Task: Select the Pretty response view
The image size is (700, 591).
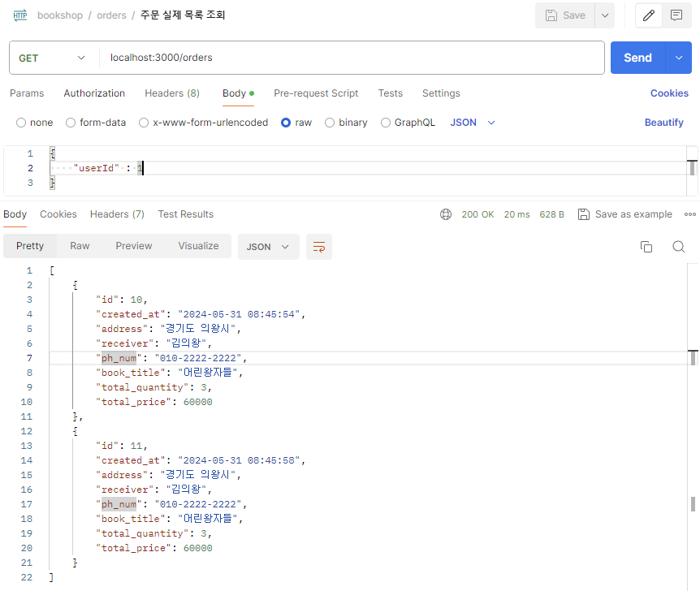Action: (30, 247)
